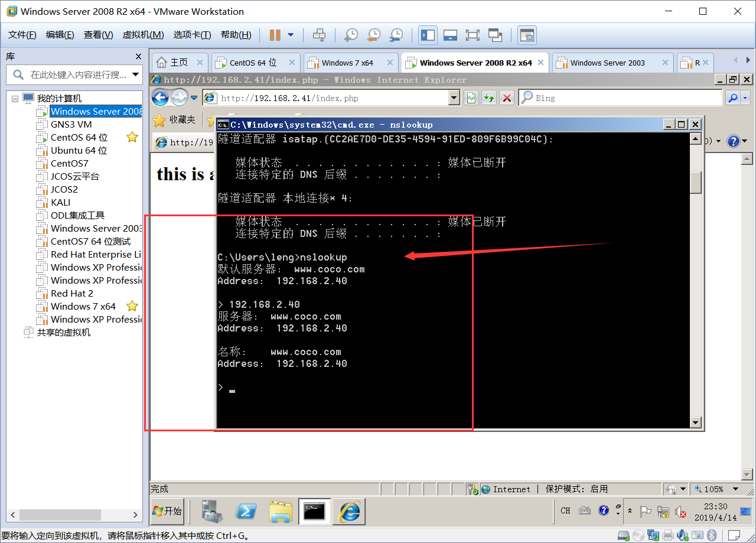Toggle the library sidebar panel visibility

coord(428,35)
